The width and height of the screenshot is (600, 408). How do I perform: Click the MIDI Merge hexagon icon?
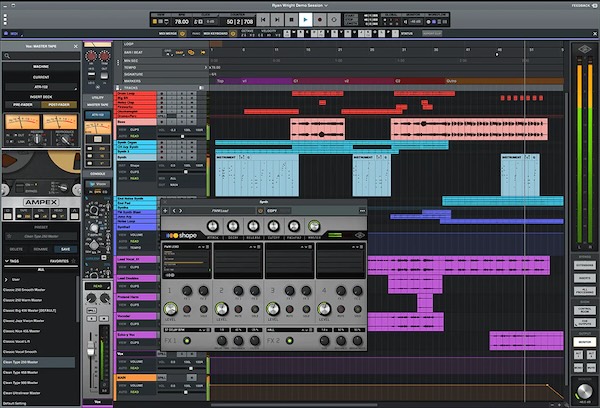(183, 34)
